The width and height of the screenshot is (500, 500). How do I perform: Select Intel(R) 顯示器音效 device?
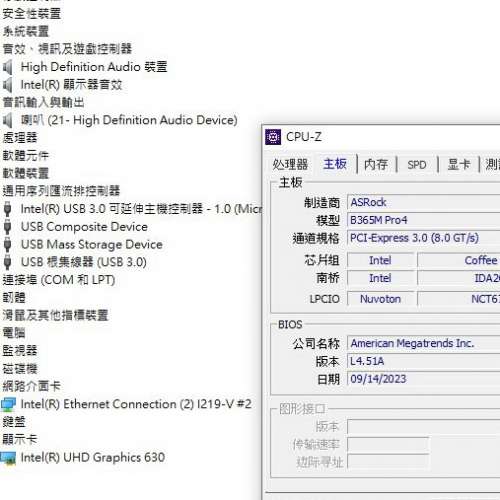coord(71,85)
